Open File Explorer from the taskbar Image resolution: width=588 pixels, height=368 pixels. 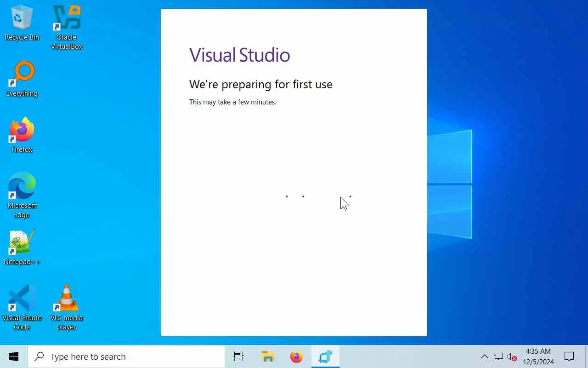click(268, 356)
